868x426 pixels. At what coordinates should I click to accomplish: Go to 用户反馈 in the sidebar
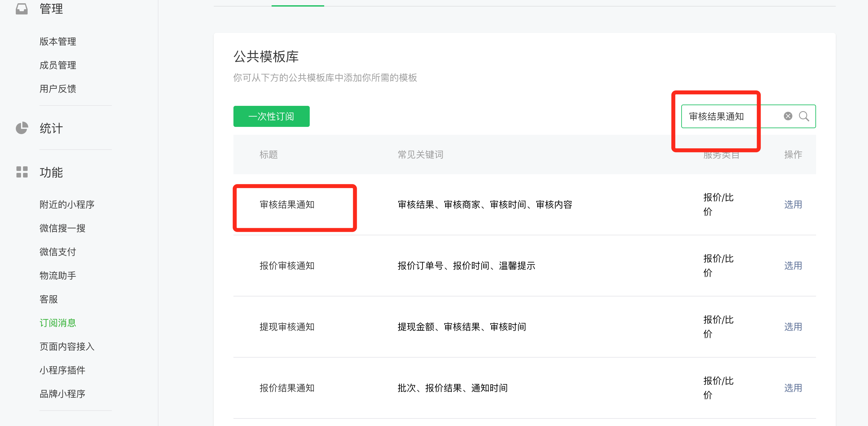click(x=58, y=88)
